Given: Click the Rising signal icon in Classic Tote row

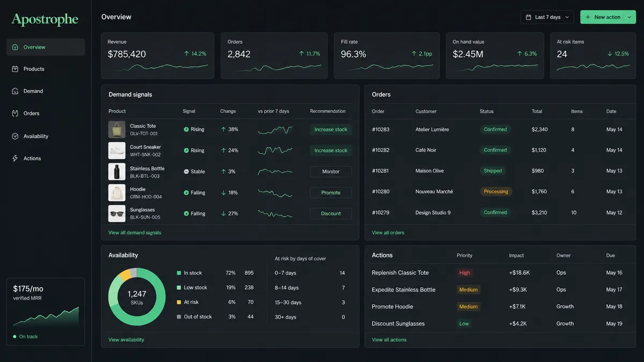Looking at the screenshot, I should tap(186, 129).
